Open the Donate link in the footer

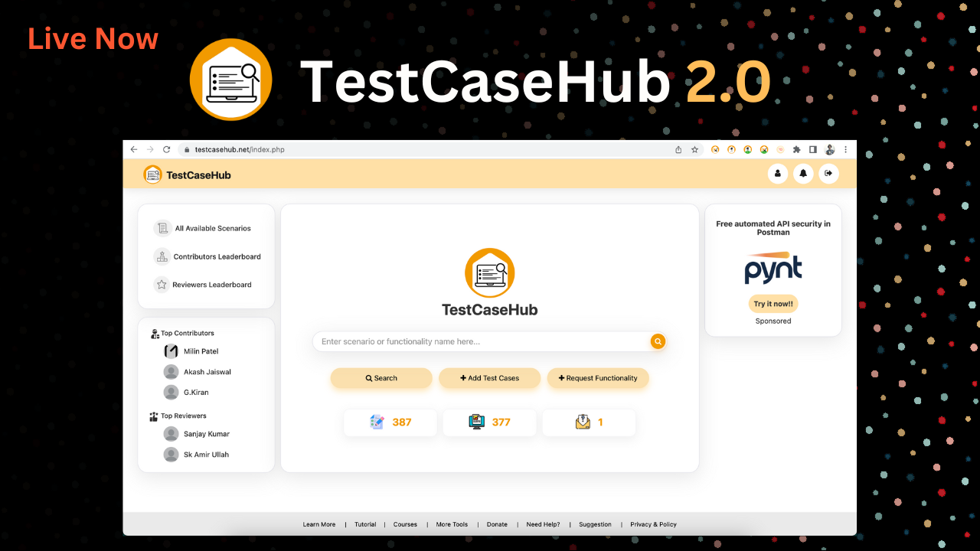(497, 524)
